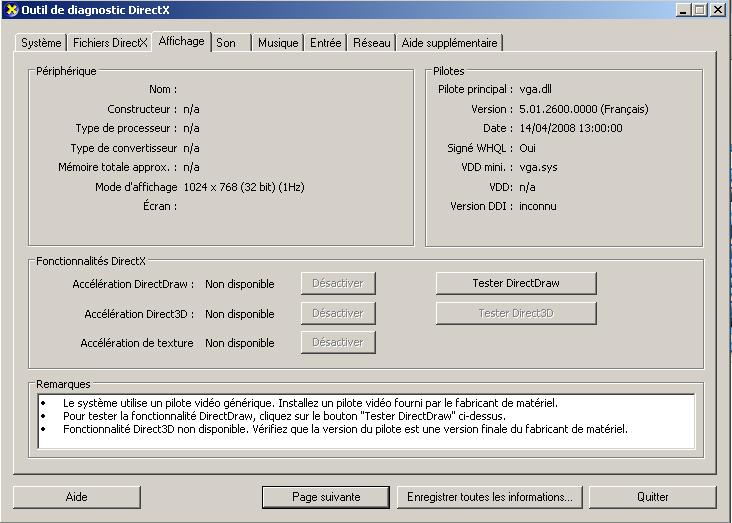Click the greyed-out Tester Direct3D button
Image resolution: width=732 pixels, height=523 pixels.
[x=516, y=313]
